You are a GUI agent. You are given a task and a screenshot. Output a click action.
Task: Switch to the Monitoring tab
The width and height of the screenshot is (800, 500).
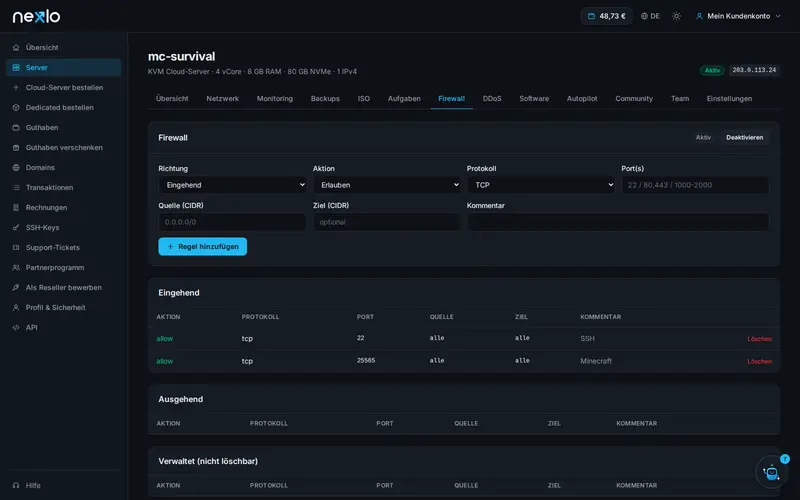point(274,98)
